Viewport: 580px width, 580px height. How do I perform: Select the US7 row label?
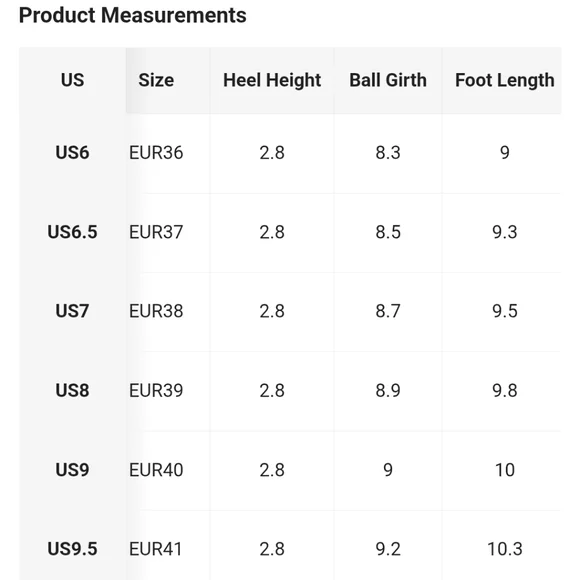(72, 311)
